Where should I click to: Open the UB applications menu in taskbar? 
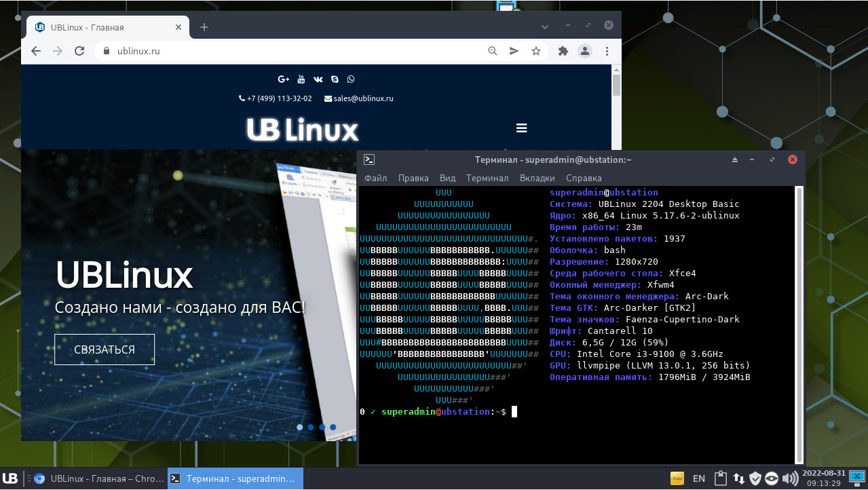pos(10,478)
